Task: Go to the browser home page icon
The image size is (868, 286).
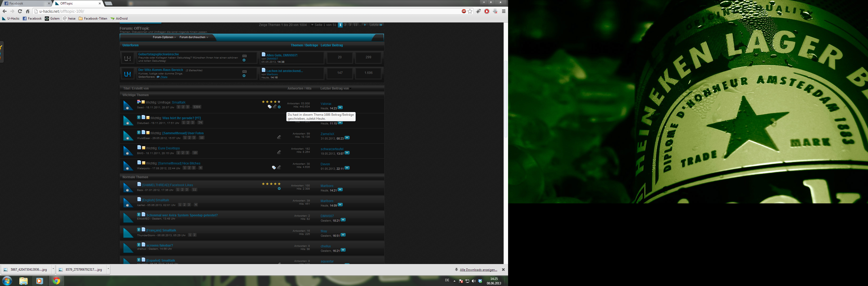Action: [28, 11]
